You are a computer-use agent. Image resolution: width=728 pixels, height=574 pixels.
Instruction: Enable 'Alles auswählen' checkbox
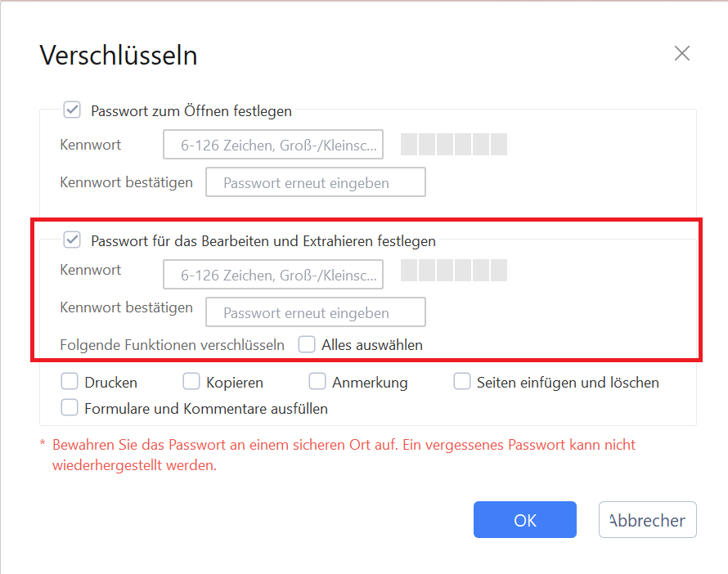tap(306, 344)
